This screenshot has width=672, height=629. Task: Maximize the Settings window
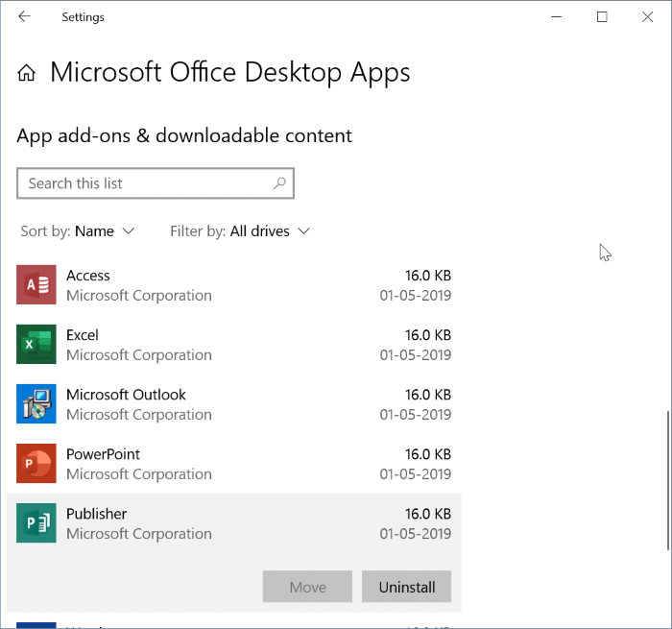tap(602, 16)
